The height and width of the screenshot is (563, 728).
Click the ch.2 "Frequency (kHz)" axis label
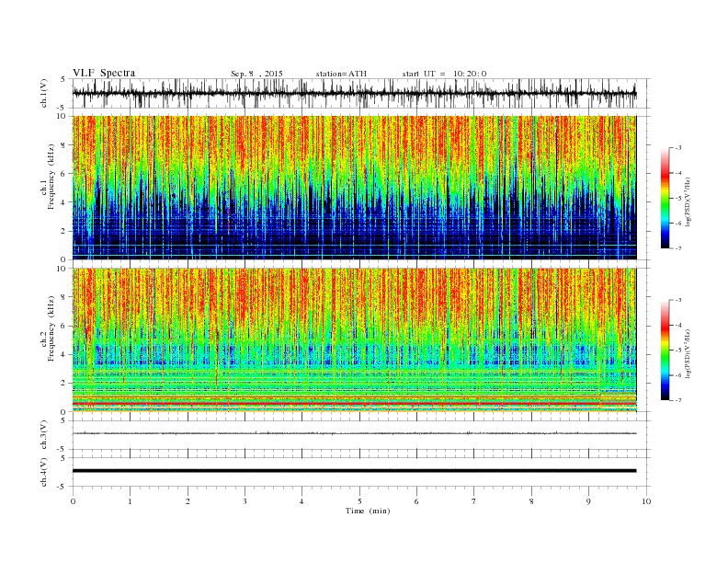[x=51, y=328]
